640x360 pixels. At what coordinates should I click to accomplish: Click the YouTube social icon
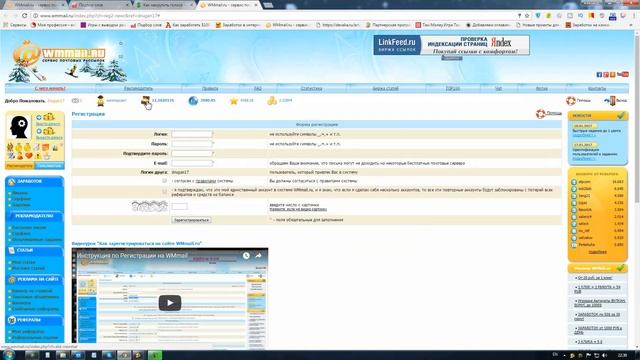point(622,74)
